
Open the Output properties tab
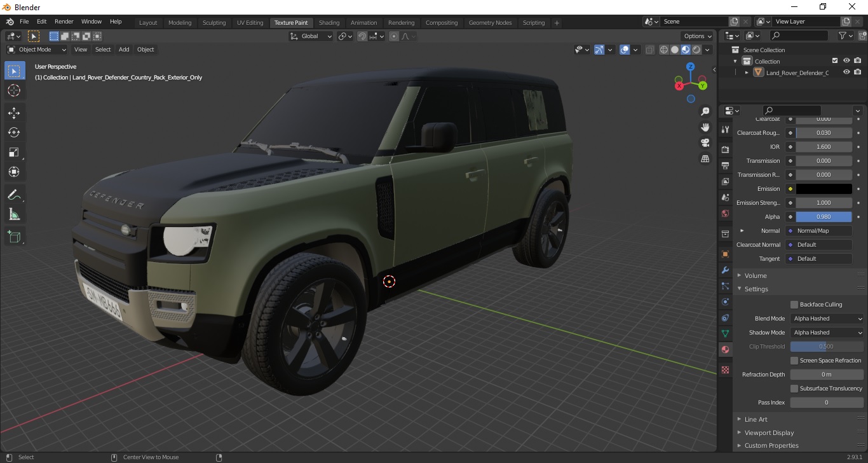click(725, 165)
